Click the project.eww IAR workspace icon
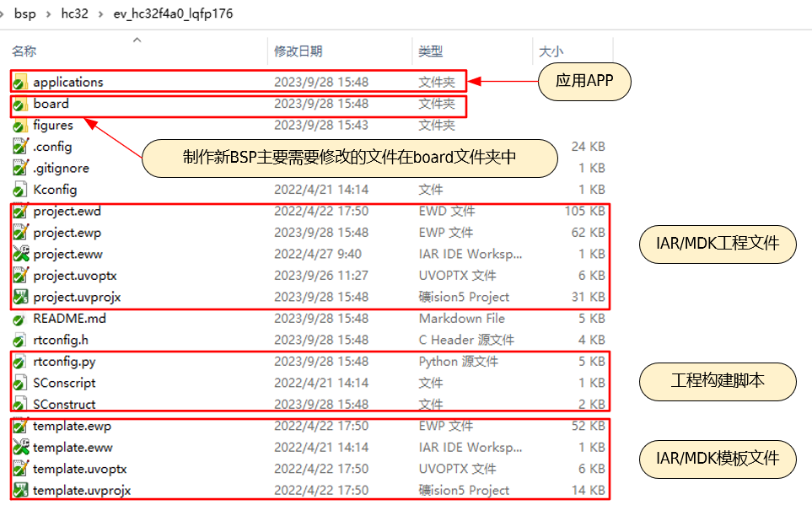Viewport: 812px width, 505px height. click(21, 254)
